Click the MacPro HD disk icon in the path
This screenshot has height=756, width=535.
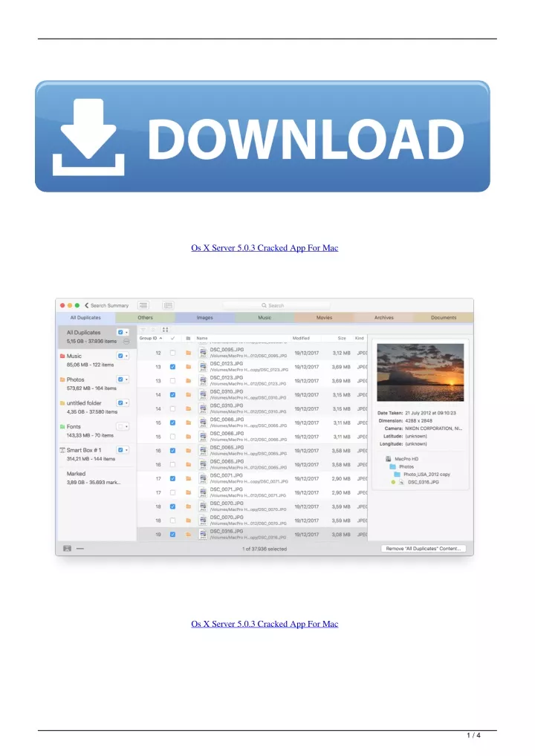(x=389, y=459)
